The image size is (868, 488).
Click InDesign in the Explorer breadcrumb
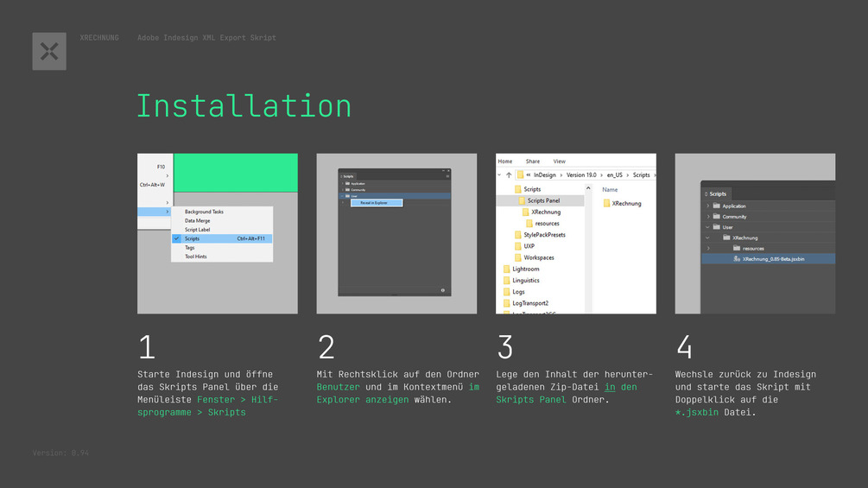pos(545,174)
